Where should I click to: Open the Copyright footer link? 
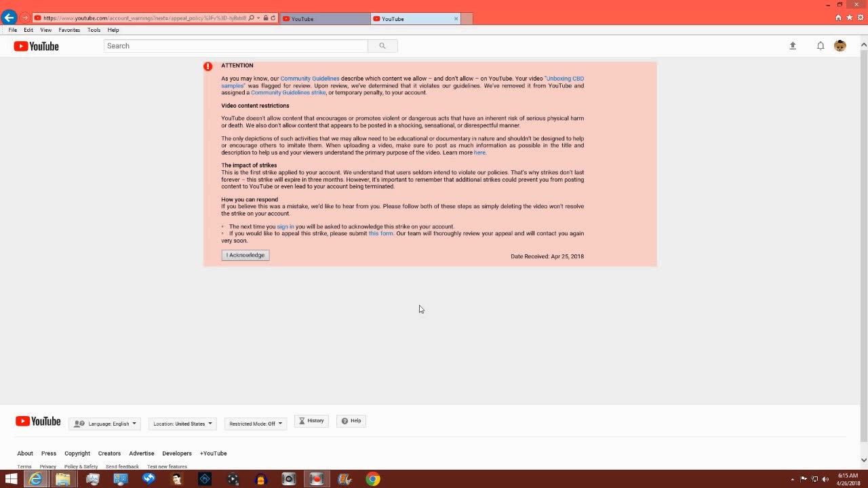coord(77,453)
